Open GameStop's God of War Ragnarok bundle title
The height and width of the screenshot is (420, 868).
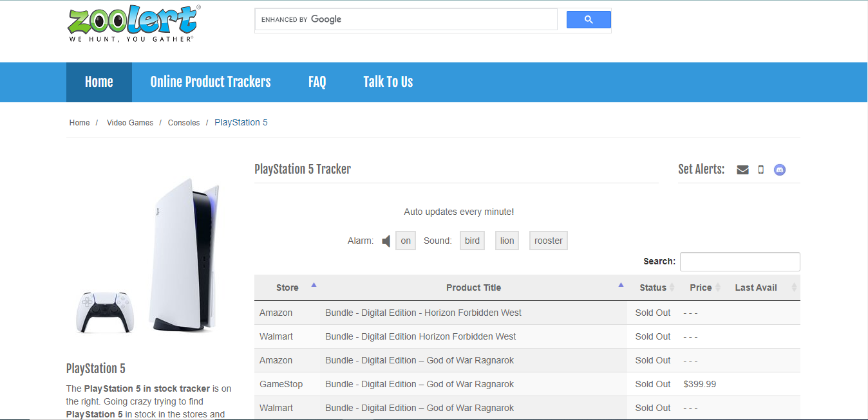click(419, 384)
